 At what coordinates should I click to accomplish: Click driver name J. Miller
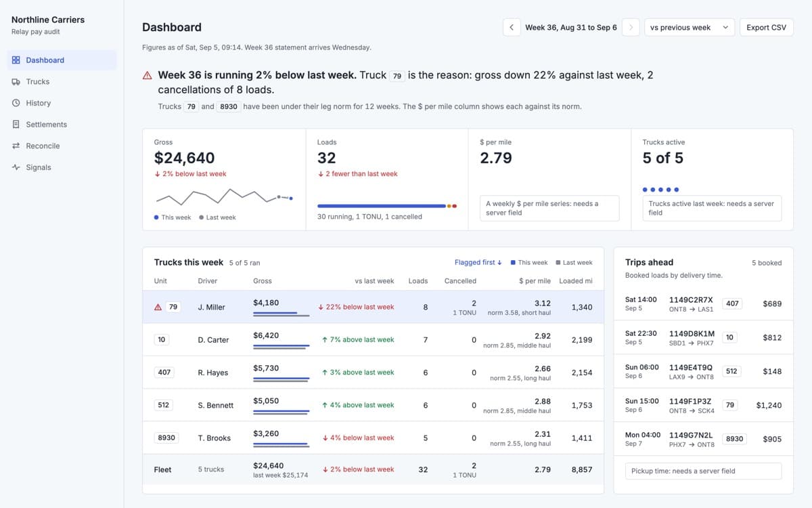(211, 308)
